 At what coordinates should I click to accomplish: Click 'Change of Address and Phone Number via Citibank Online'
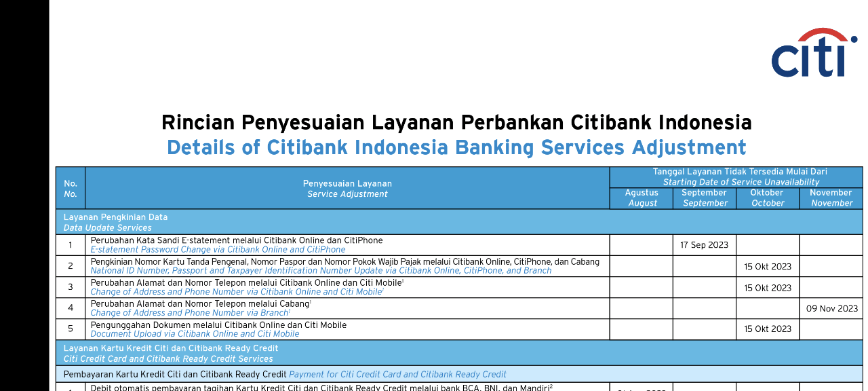tap(237, 292)
